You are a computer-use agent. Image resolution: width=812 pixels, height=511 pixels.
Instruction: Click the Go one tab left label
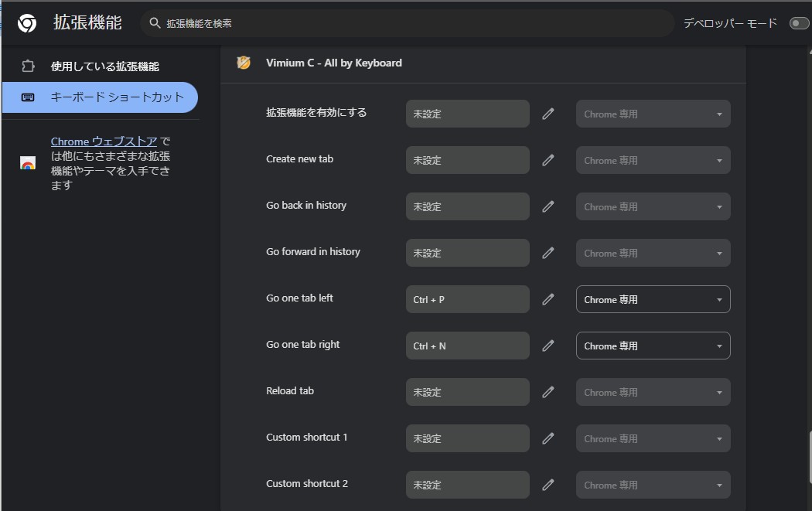299,298
